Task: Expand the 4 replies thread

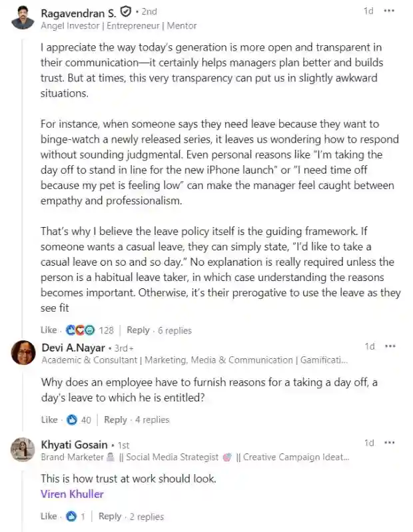Action: (x=151, y=419)
